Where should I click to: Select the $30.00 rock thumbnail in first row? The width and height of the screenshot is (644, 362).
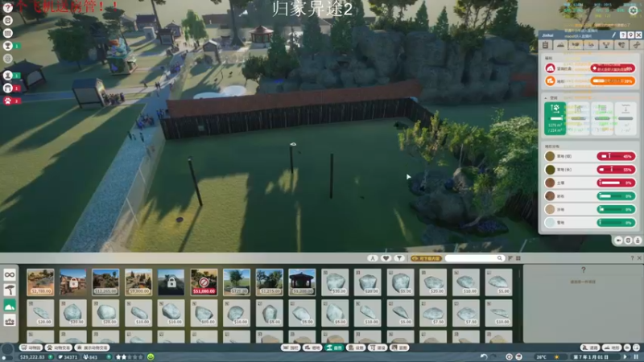coord(335,282)
